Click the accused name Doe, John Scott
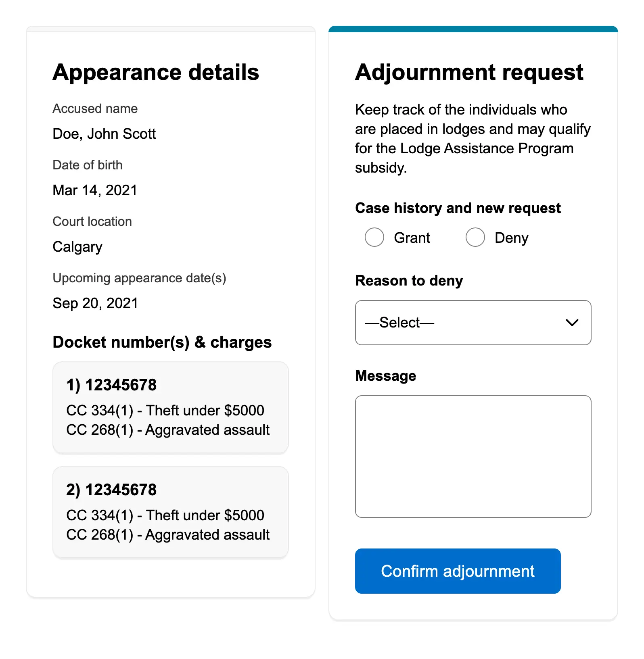This screenshot has height=659, width=644. [x=104, y=134]
